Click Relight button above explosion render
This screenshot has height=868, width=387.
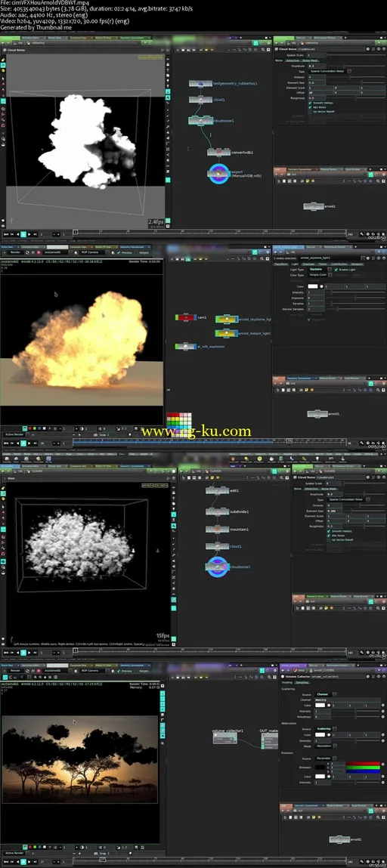tap(144, 252)
